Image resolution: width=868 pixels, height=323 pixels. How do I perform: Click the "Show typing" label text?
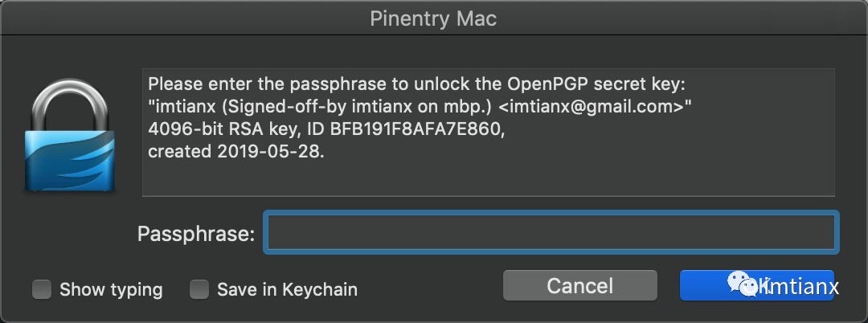pos(111,289)
